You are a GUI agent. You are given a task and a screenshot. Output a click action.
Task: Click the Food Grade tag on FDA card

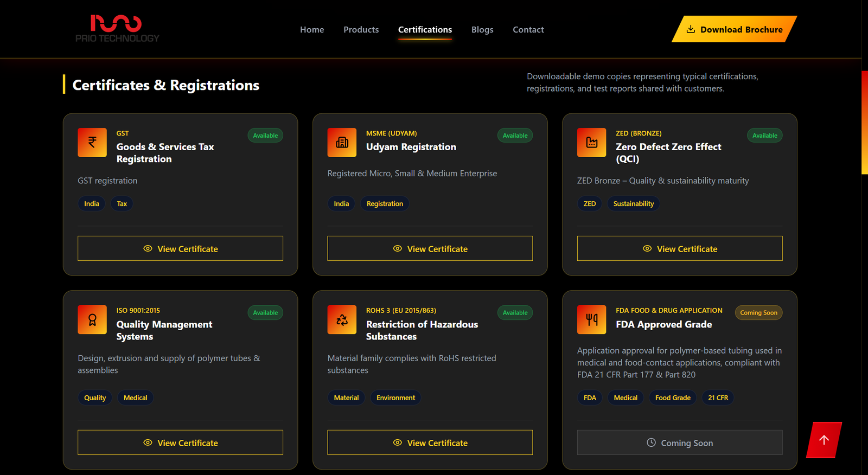(672, 398)
